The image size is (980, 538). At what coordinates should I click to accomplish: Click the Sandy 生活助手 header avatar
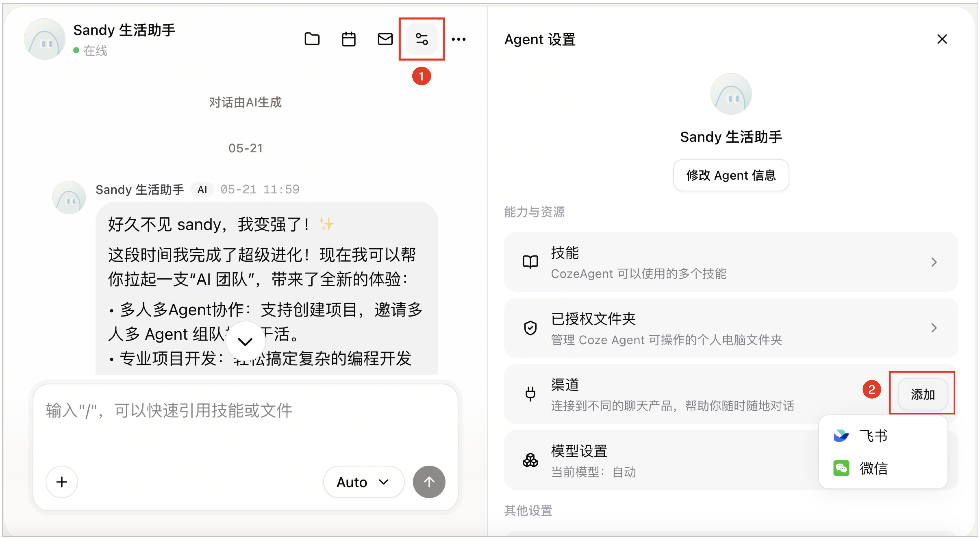pyautogui.click(x=45, y=39)
